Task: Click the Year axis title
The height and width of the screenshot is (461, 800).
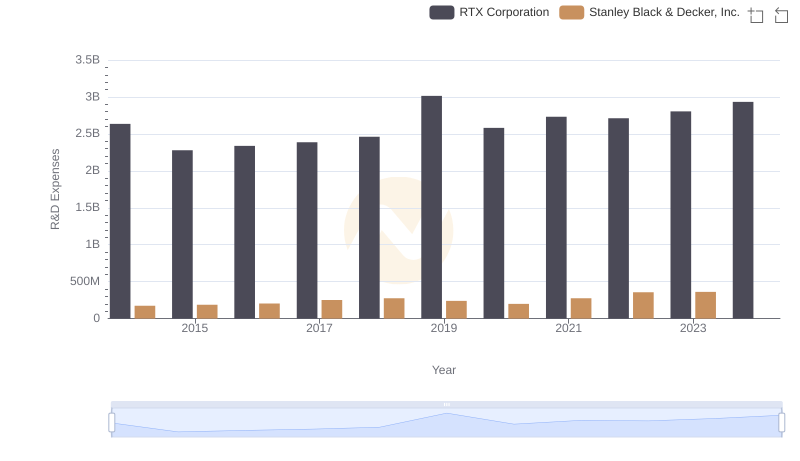Action: (444, 370)
